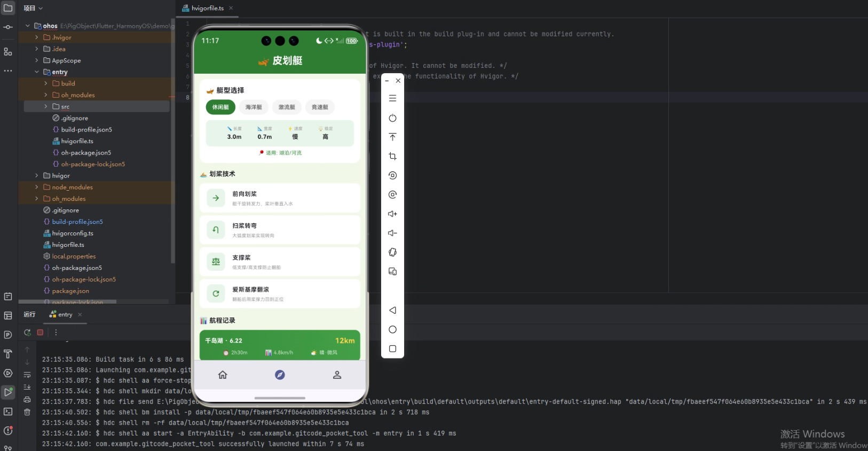The height and width of the screenshot is (451, 868).
Task: Open the Build hammer tool window
Action: [x=8, y=354]
